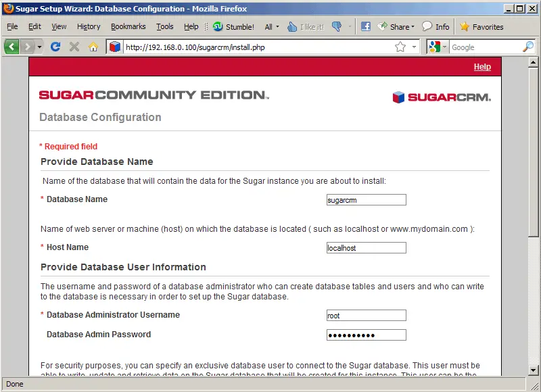Click the Database Name input field

click(367, 199)
